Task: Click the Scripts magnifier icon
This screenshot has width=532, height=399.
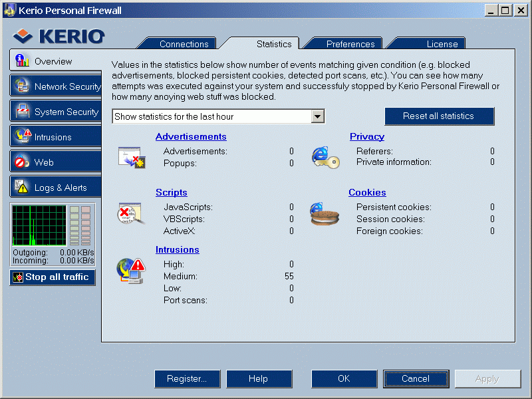Action: point(131,213)
